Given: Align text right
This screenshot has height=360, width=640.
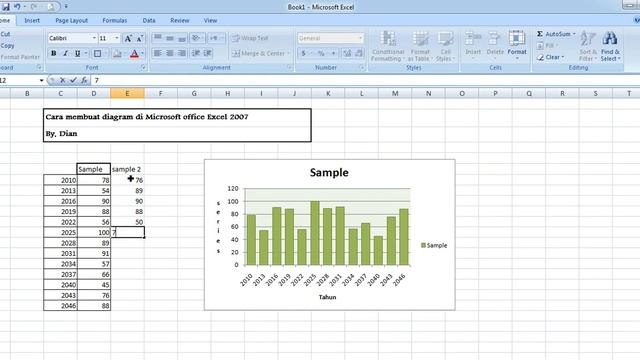Looking at the screenshot, I should pyautogui.click(x=182, y=53).
